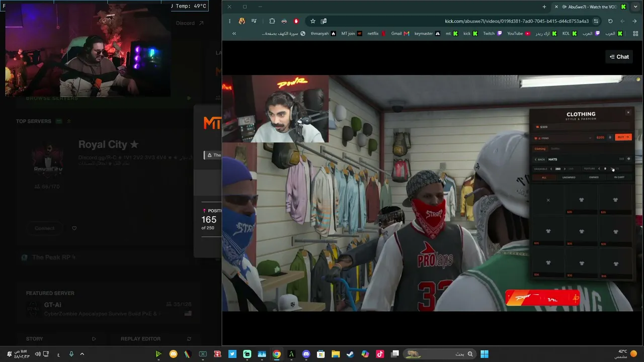
Task: Click Connect for the Royal City server
Action: click(45, 228)
